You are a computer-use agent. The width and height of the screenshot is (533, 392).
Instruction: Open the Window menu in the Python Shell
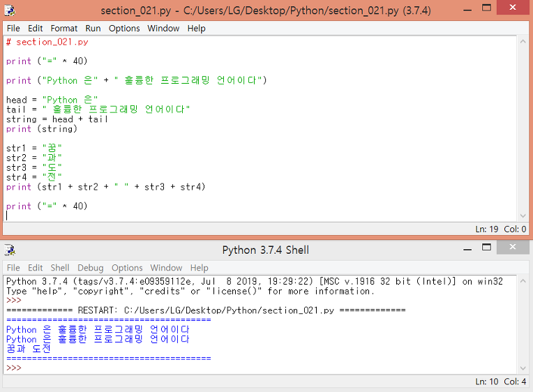166,268
